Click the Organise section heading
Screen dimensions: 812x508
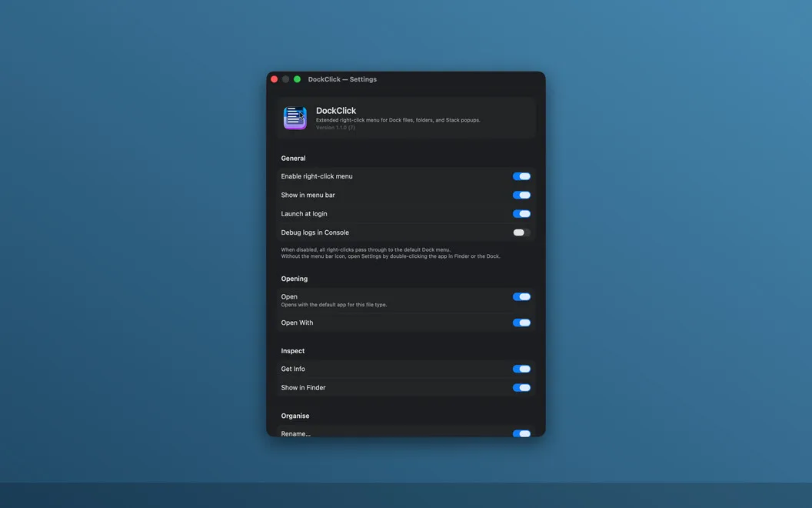pyautogui.click(x=295, y=416)
